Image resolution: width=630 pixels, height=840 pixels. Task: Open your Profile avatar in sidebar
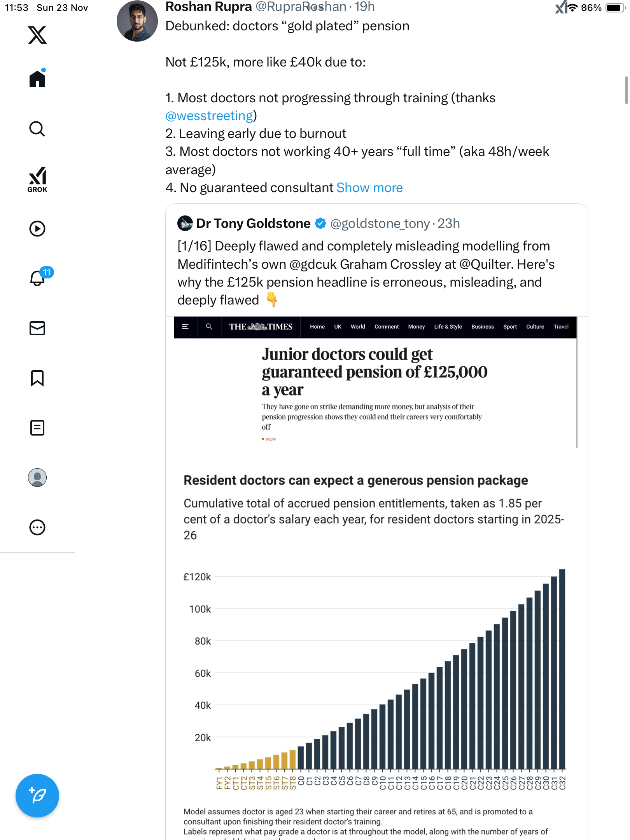37,478
